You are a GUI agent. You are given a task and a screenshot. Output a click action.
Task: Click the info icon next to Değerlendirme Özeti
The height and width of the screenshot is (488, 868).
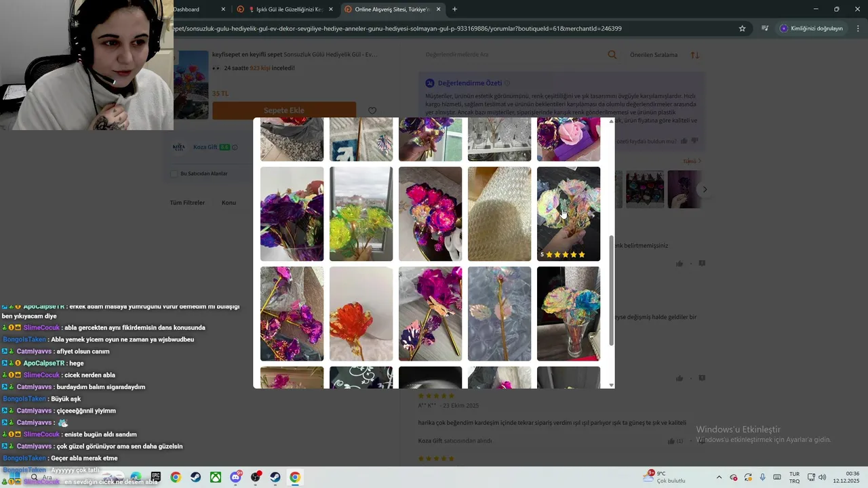[x=507, y=83]
